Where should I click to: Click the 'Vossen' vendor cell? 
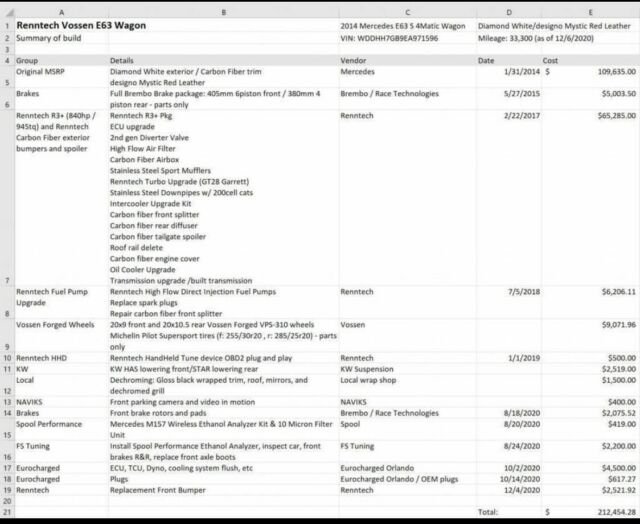click(407, 335)
